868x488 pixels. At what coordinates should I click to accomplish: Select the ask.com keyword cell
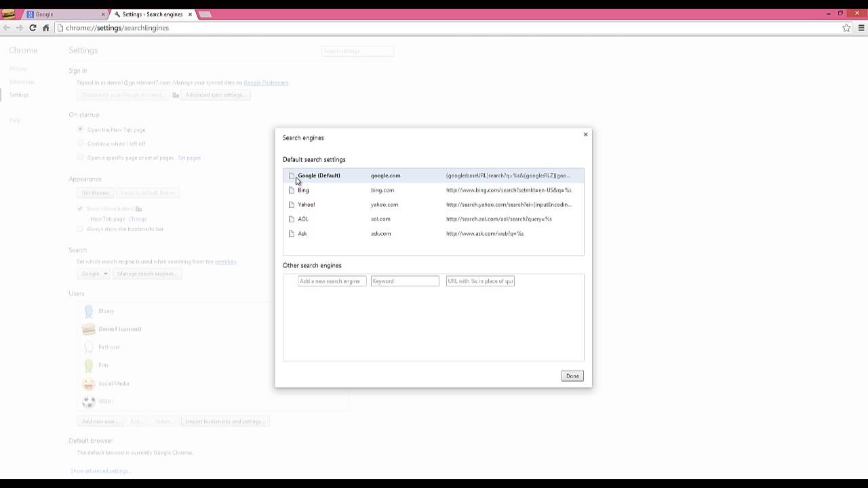(x=381, y=234)
